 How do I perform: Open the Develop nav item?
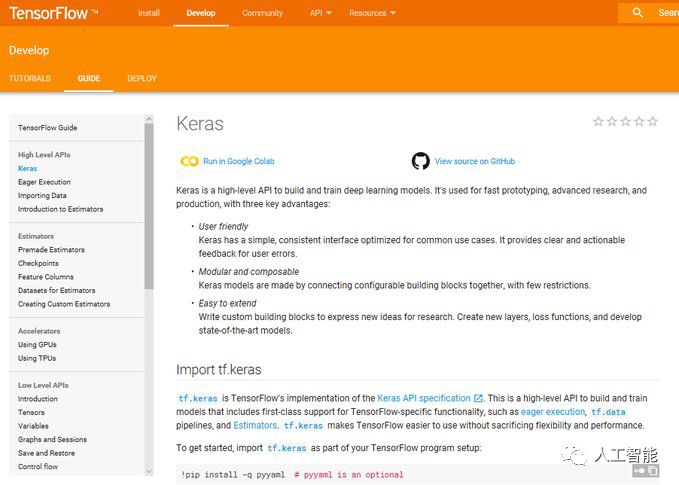pyautogui.click(x=201, y=13)
